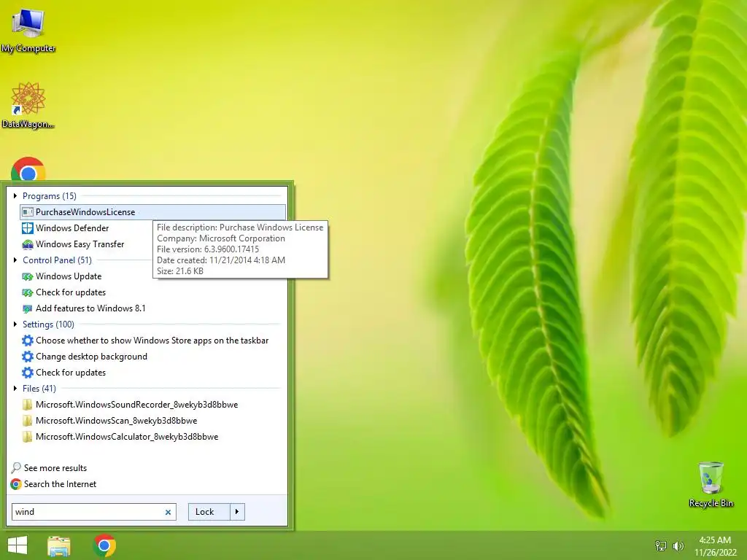Show the taskbar clock and date

coord(715,546)
